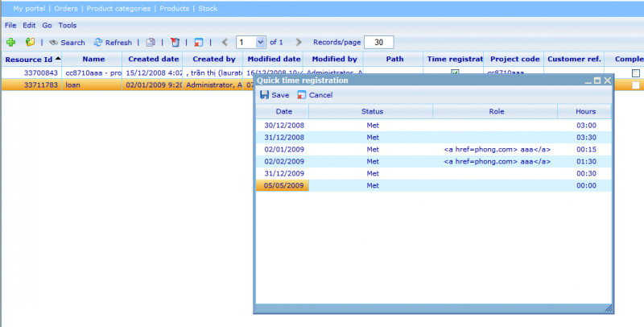Click the delete document icon in toolbar
Image resolution: width=644 pixels, height=327 pixels.
click(x=174, y=42)
